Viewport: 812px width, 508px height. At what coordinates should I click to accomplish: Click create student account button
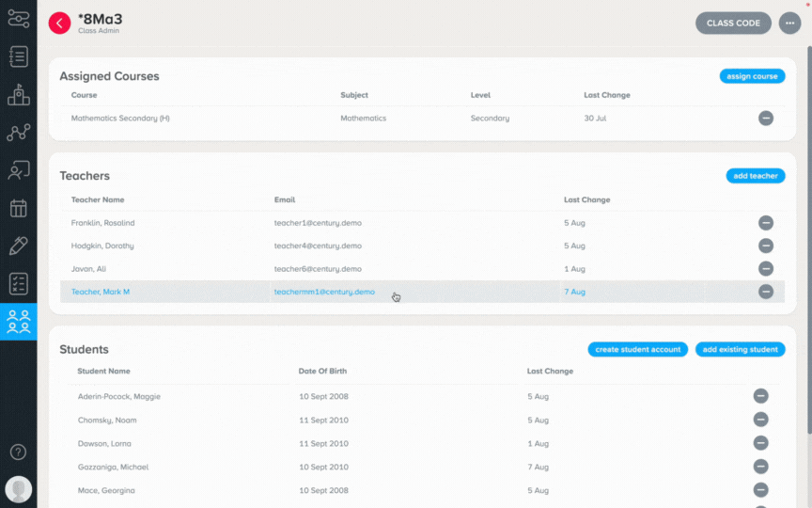[637, 349]
